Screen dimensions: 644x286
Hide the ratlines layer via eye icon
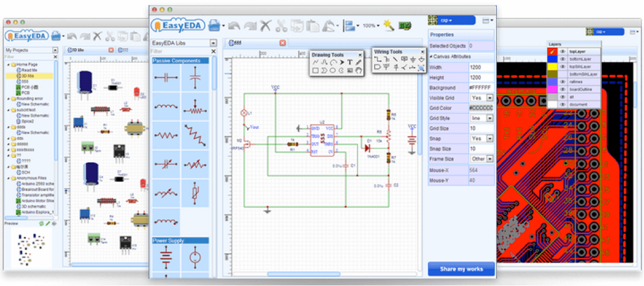click(563, 81)
